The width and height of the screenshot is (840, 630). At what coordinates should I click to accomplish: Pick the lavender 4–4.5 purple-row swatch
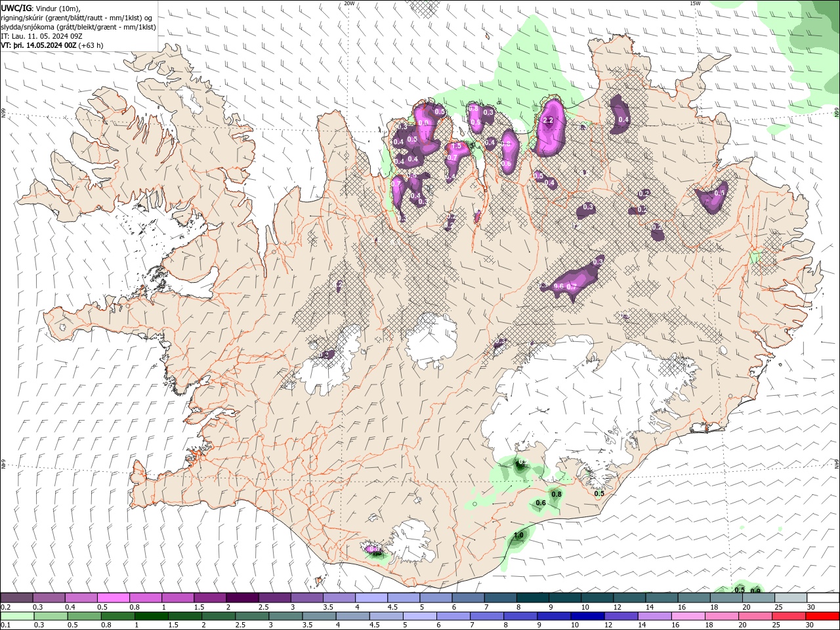click(371, 598)
